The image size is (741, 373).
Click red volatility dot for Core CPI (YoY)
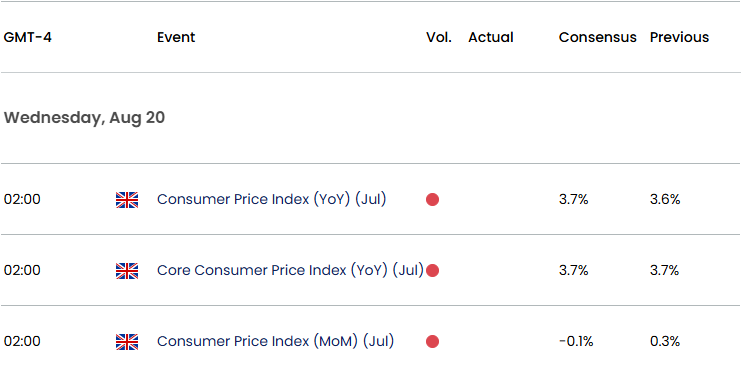coord(432,270)
